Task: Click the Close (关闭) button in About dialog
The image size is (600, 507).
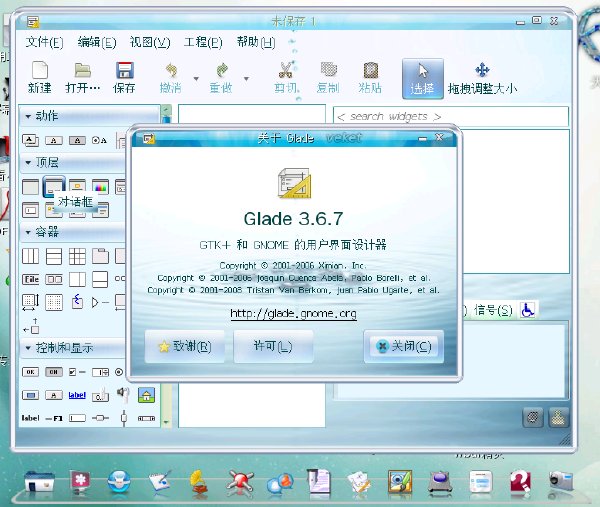Action: [404, 346]
